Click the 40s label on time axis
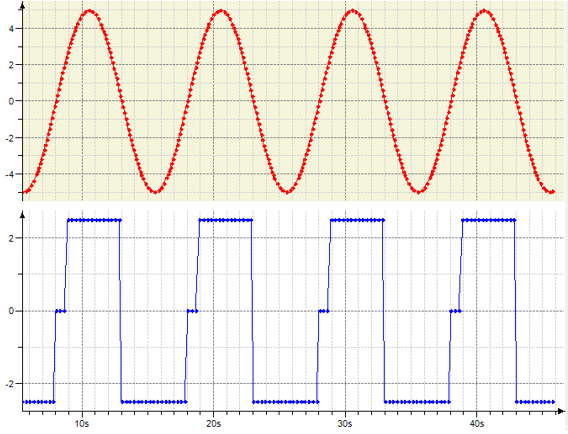This screenshot has width=568, height=434. pyautogui.click(x=476, y=423)
